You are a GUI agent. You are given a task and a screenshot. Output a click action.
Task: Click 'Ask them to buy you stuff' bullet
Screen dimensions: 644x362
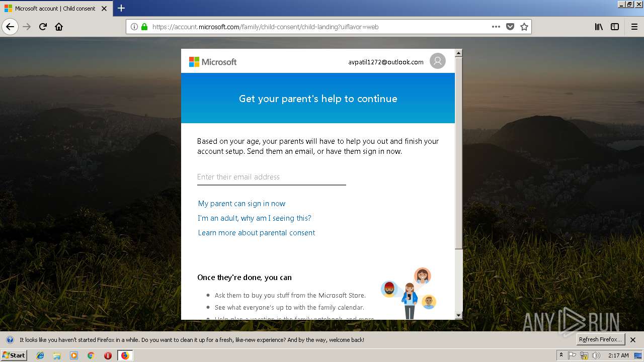tap(290, 295)
